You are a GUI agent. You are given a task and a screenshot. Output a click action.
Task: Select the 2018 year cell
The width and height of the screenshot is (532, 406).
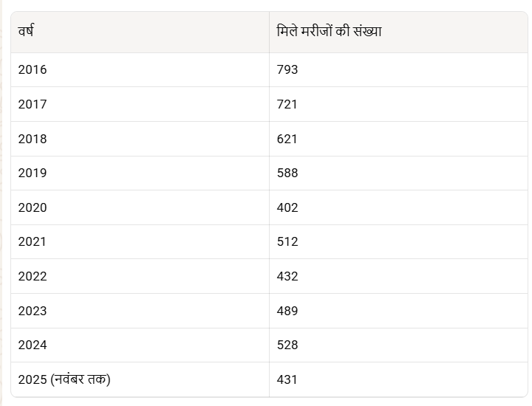click(33, 139)
